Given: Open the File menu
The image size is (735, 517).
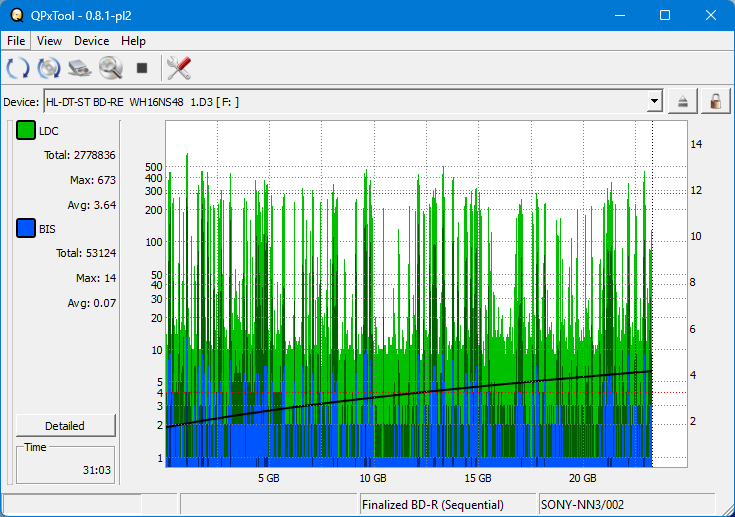Looking at the screenshot, I should [16, 41].
